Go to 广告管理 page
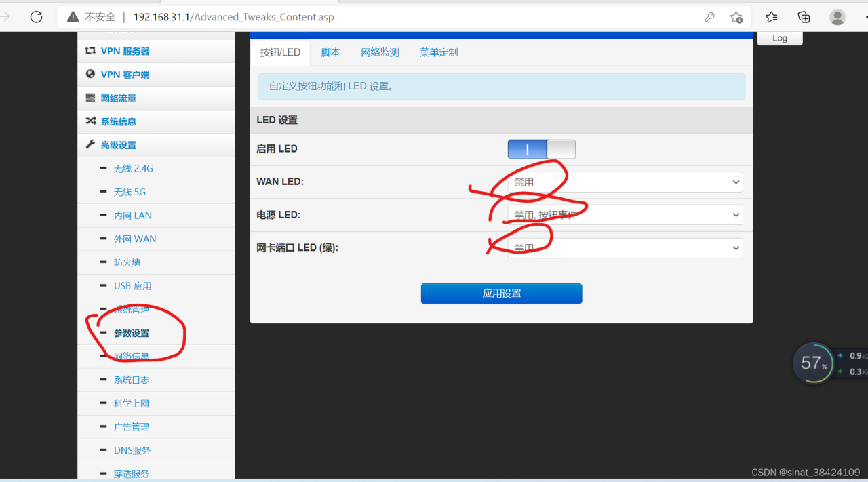Image resolution: width=868 pixels, height=482 pixels. coord(132,427)
